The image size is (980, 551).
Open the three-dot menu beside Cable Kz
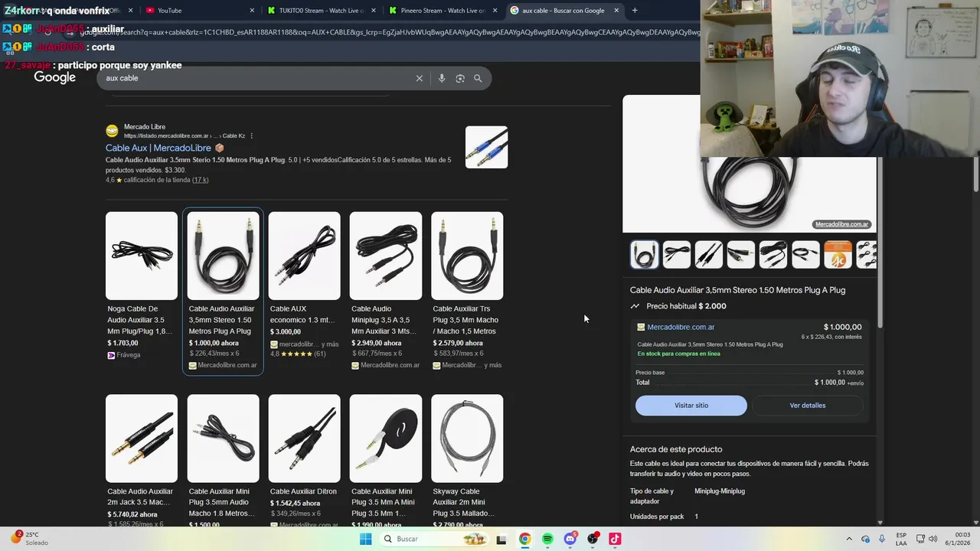[251, 136]
